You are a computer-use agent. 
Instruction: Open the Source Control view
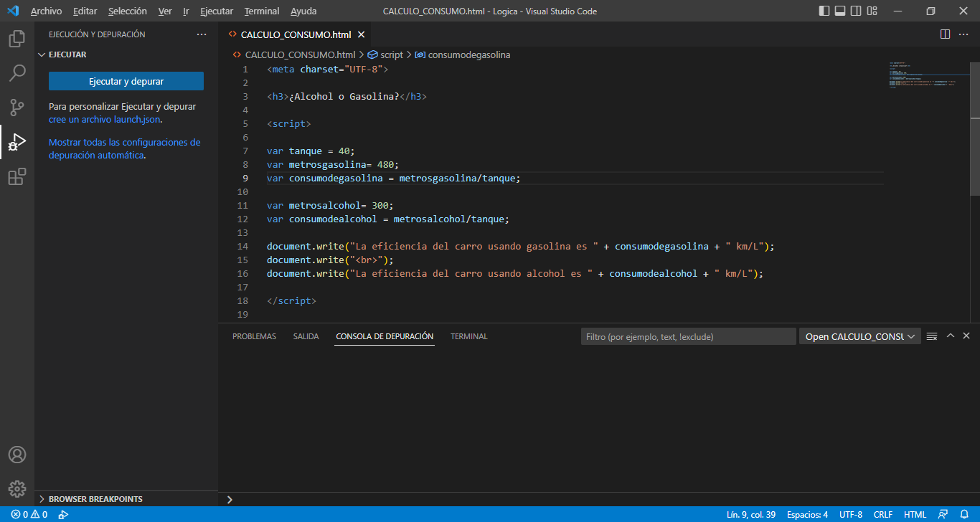point(17,108)
